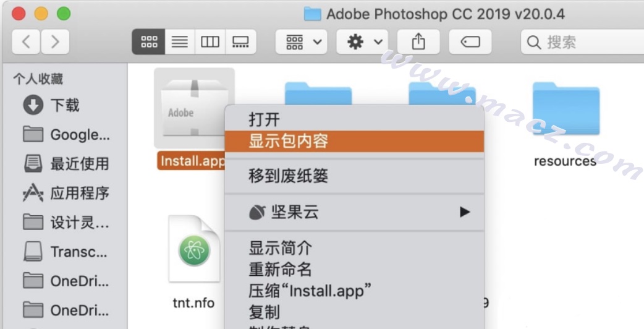Switch to gallery view
The width and height of the screenshot is (644, 329).
coord(240,41)
